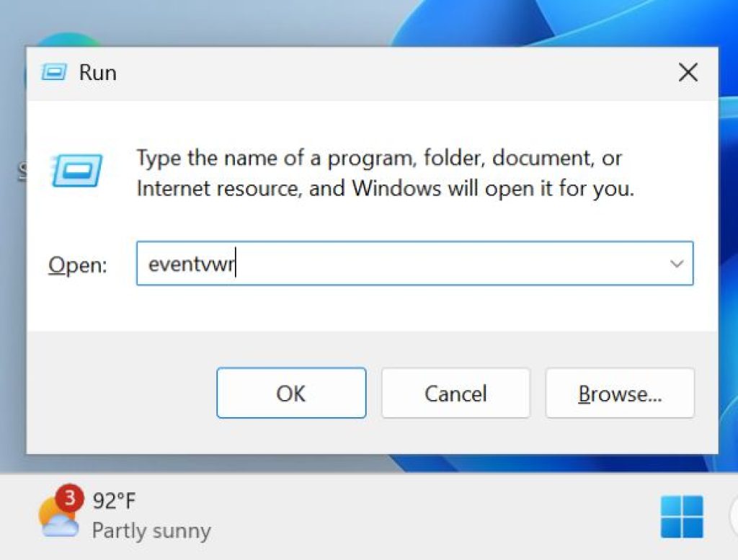738x560 pixels.
Task: Click the large Run program icon
Action: (76, 170)
